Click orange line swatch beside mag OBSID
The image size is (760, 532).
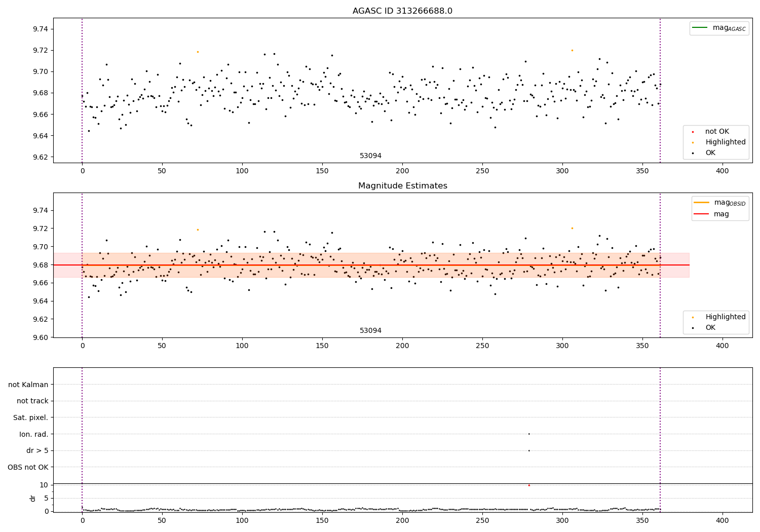[x=702, y=203]
